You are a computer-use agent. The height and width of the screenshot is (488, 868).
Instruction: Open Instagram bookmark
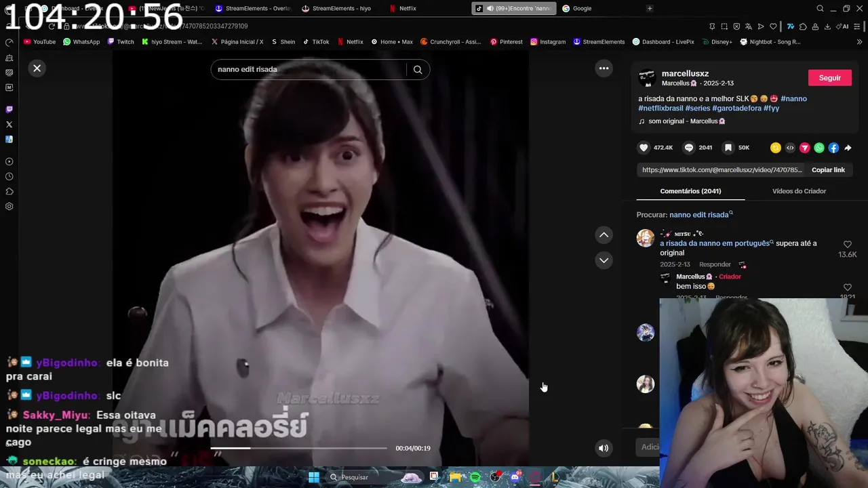(x=548, y=41)
